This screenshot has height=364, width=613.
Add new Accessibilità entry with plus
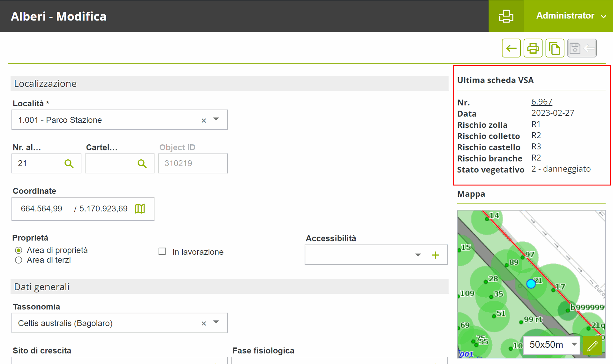(x=435, y=255)
